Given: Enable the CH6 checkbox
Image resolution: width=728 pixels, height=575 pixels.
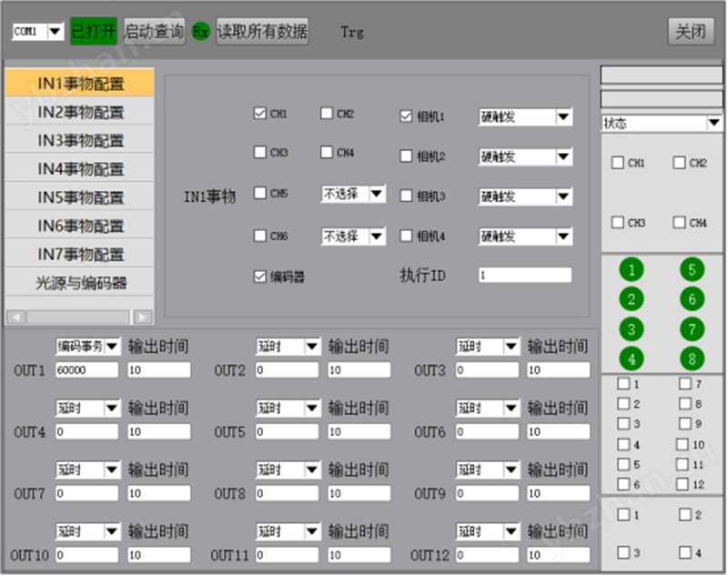Looking at the screenshot, I should [x=260, y=236].
